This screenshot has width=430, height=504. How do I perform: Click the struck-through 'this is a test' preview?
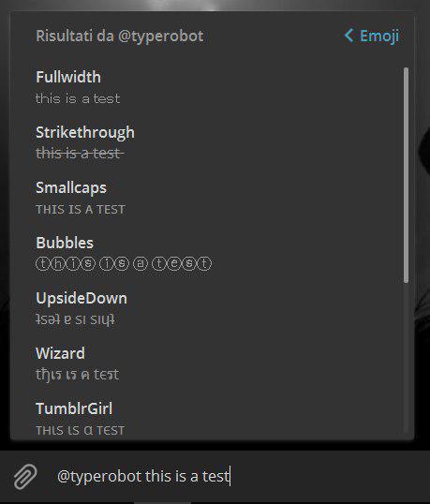[80, 154]
